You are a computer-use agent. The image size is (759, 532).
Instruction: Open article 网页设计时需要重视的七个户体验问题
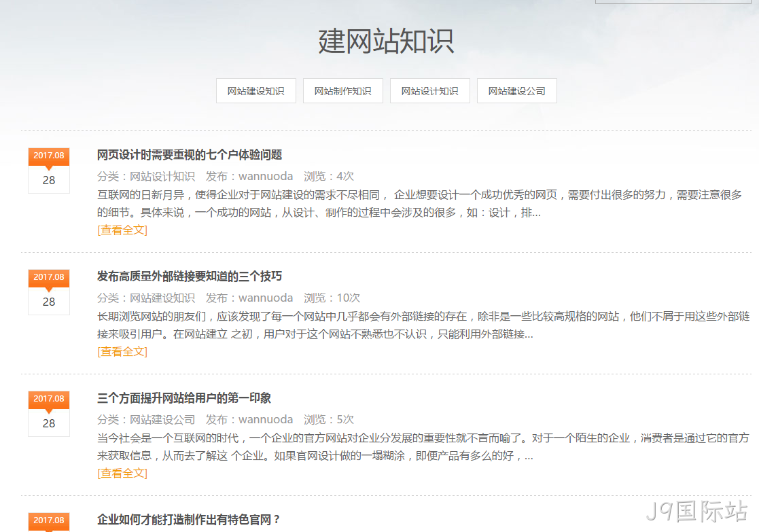(190, 155)
